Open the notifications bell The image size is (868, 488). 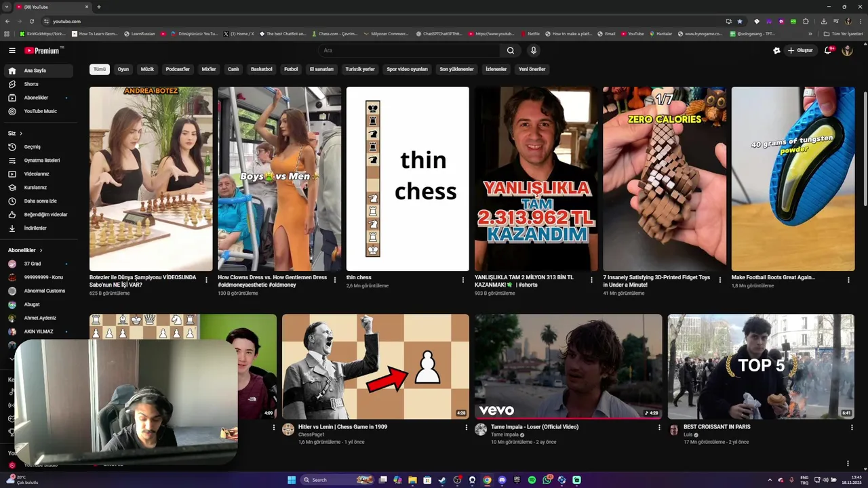[x=828, y=50]
